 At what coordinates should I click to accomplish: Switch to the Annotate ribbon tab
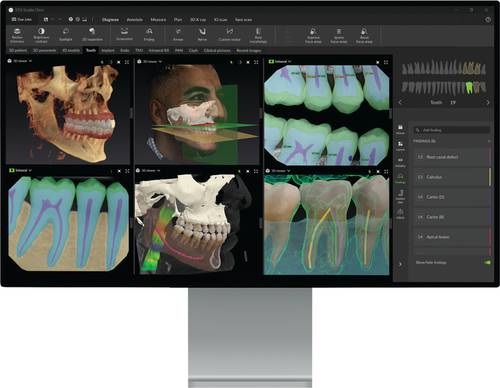click(x=135, y=20)
